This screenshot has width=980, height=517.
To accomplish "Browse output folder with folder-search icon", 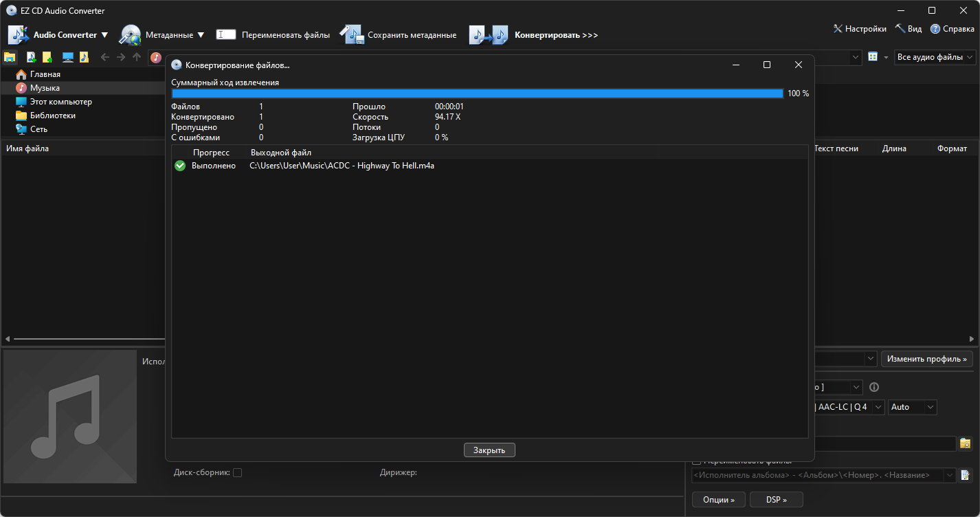I will (966, 443).
